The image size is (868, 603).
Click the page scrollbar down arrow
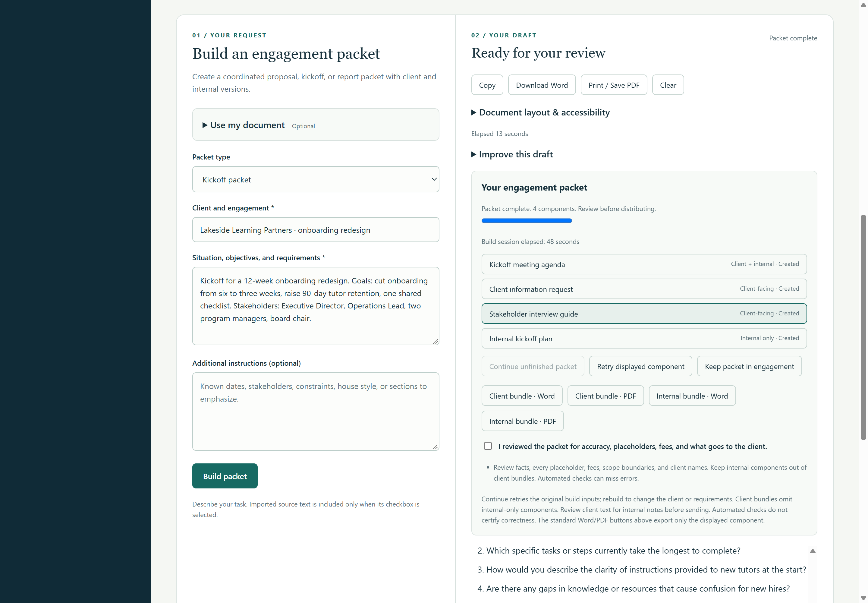[863, 598]
